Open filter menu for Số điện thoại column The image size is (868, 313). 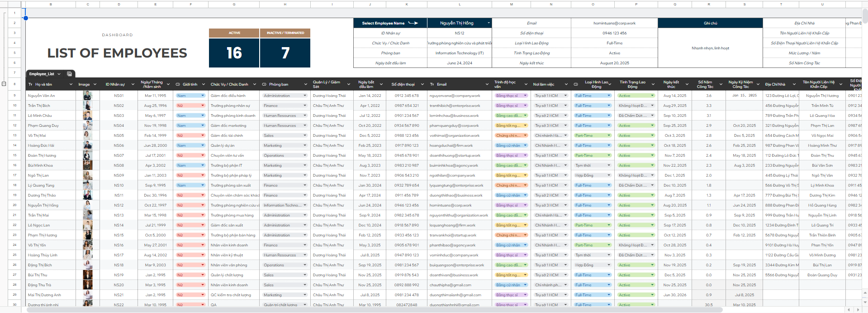pyautogui.click(x=422, y=84)
